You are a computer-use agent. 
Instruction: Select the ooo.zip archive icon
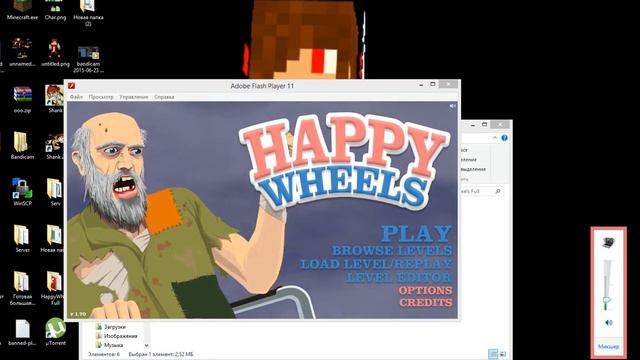click(x=22, y=99)
